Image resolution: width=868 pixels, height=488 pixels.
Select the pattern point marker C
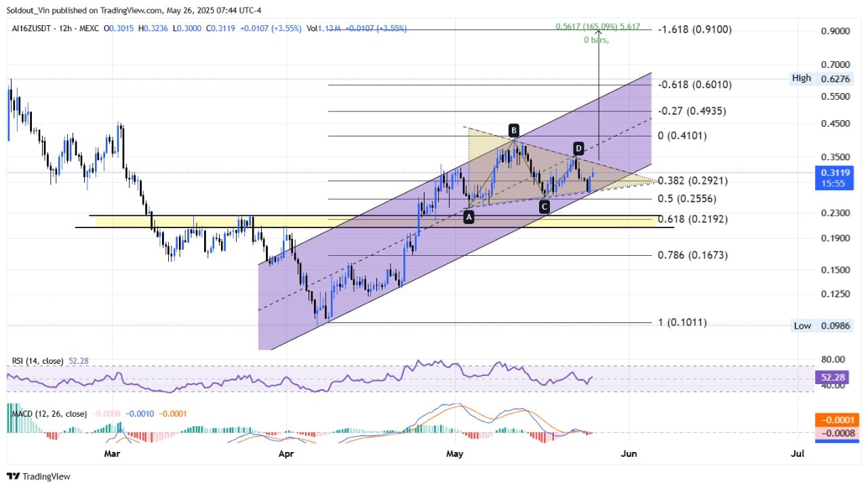click(544, 207)
